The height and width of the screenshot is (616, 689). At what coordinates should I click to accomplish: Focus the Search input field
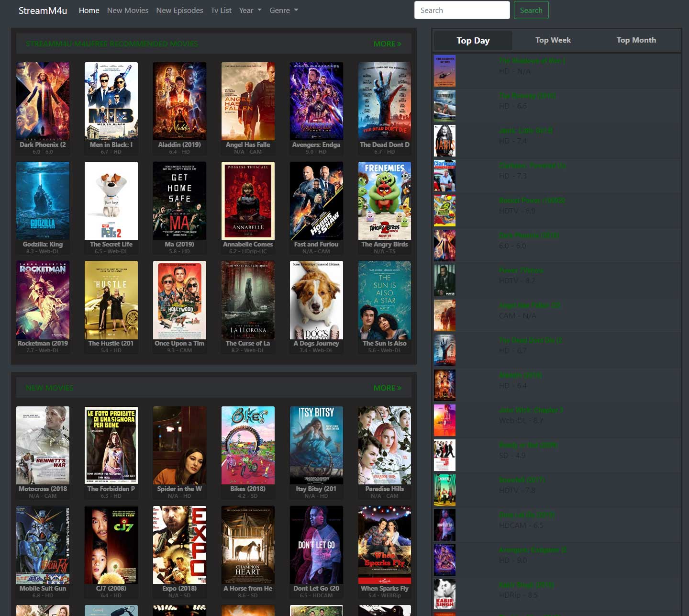point(462,10)
